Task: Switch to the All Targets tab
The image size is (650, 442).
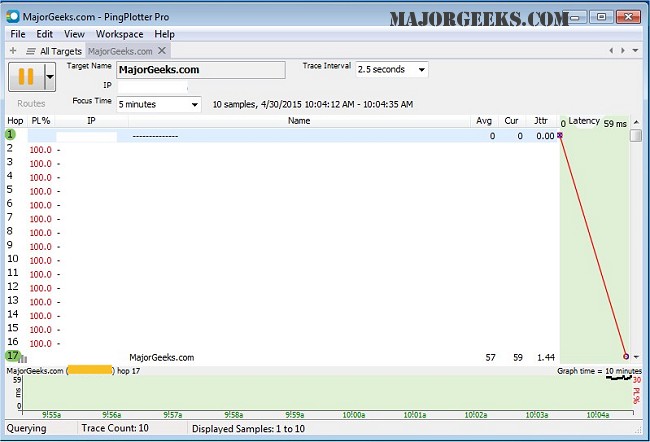Action: tap(61, 51)
